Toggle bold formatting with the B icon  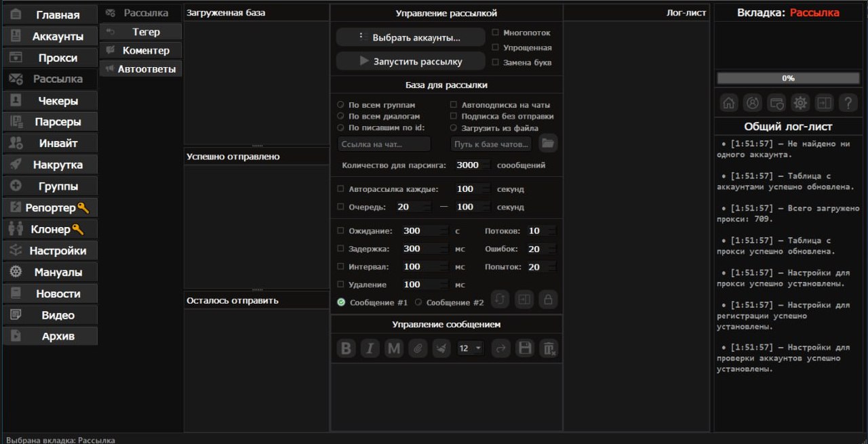(347, 348)
